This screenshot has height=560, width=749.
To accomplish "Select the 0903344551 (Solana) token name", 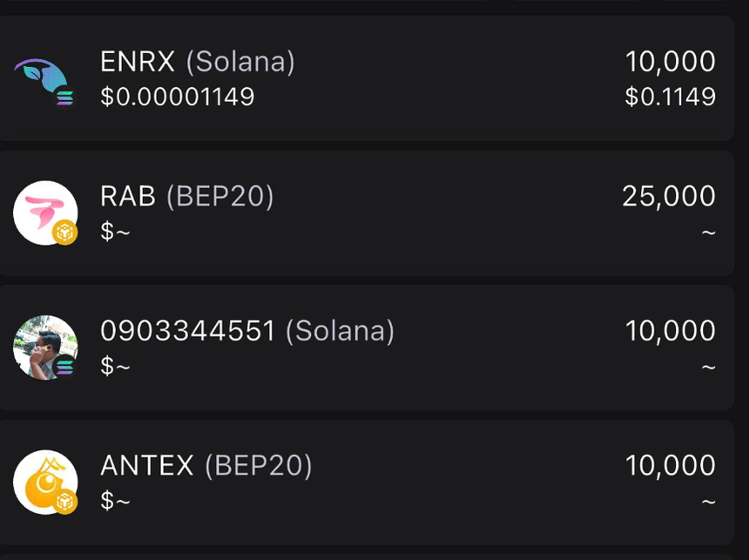I will coord(247,331).
